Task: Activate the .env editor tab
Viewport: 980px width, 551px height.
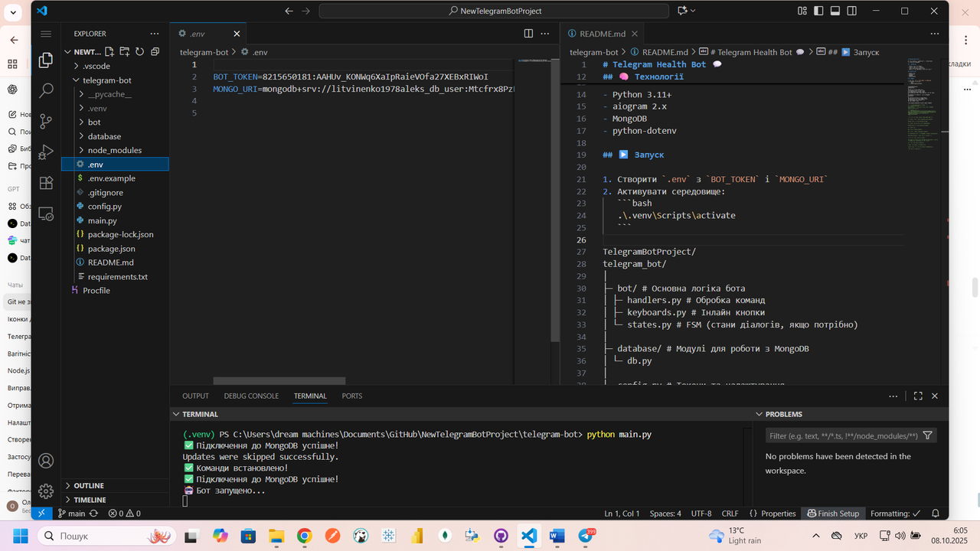Action: [208, 34]
